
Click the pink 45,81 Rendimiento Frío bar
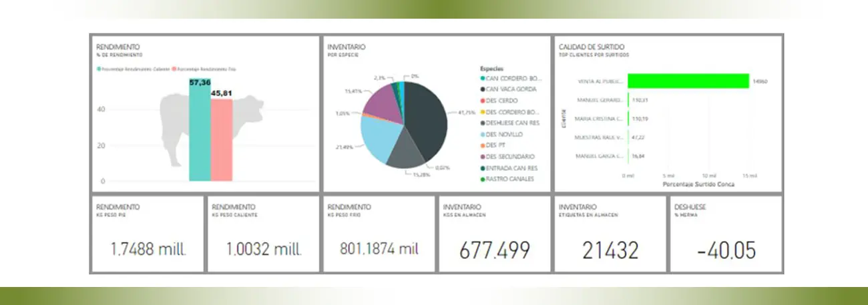pos(222,140)
